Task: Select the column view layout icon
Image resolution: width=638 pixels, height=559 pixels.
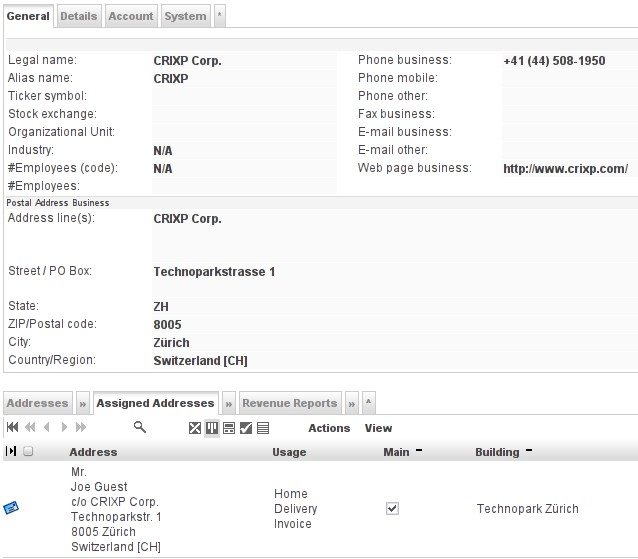Action: point(212,428)
